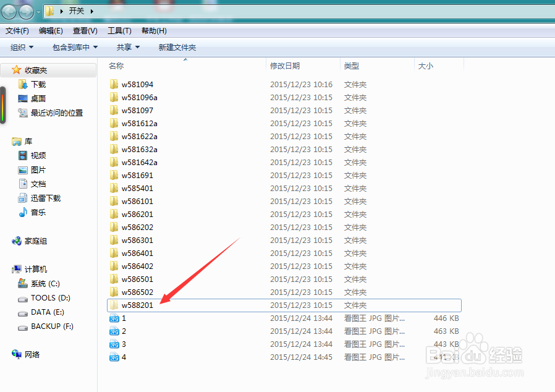
Task: Select folder w581642a
Action: click(x=140, y=163)
